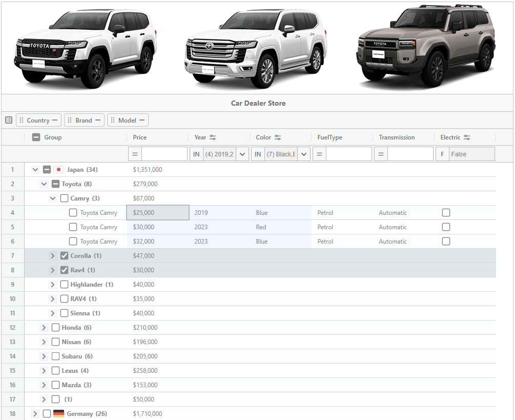Open Electric column filter settings icon
This screenshot has width=515, height=420.
point(467,137)
